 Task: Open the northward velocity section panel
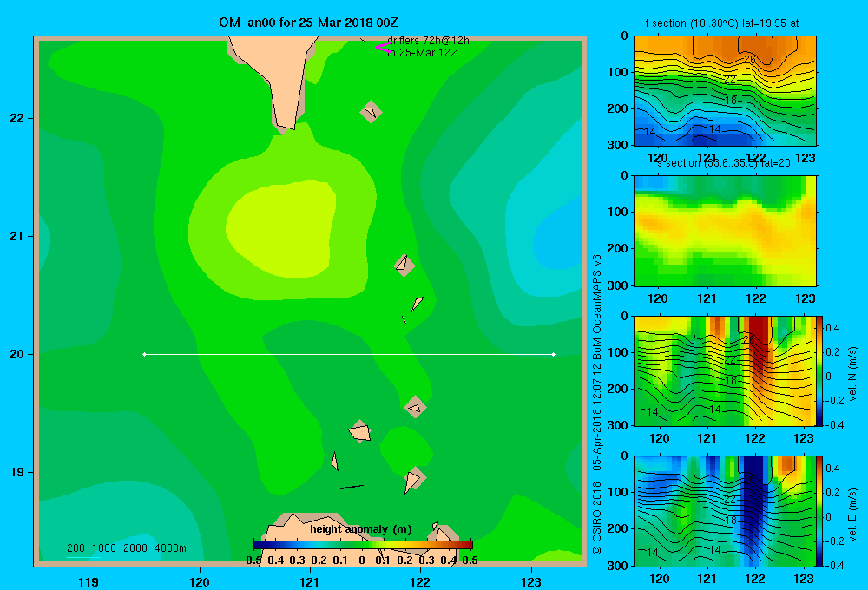click(725, 371)
